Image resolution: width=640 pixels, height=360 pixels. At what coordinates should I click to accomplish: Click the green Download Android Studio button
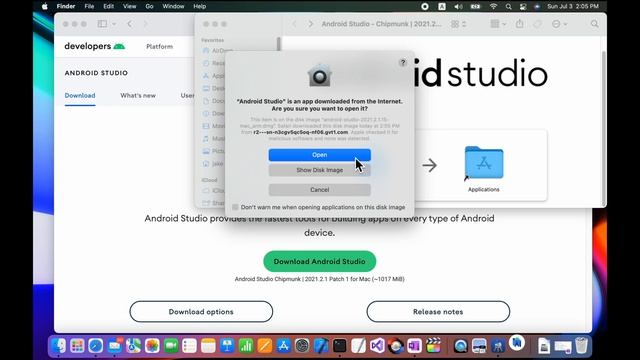pos(320,261)
